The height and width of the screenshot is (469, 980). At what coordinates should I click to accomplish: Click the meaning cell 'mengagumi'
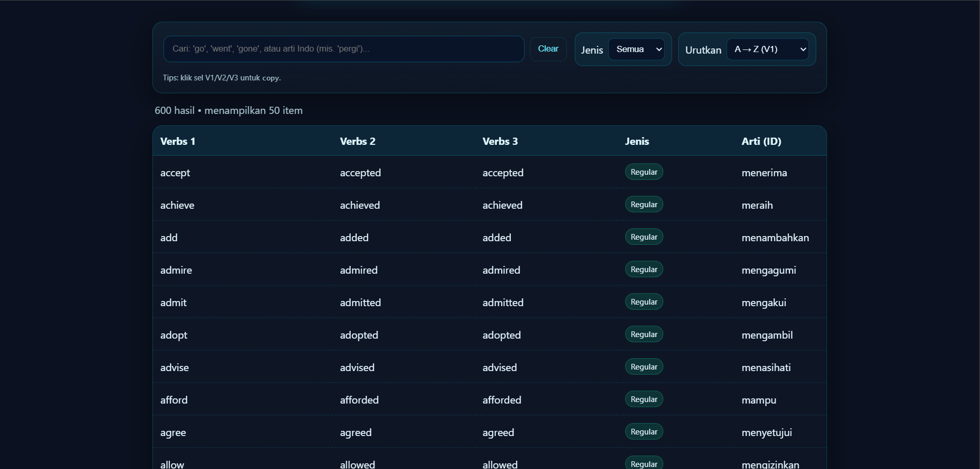(x=769, y=270)
